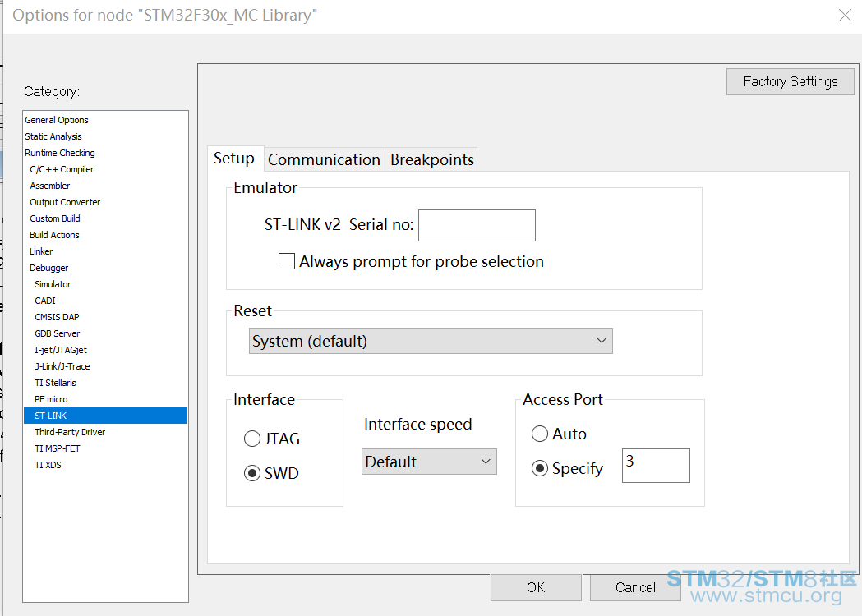Select PE micro in category list
862x616 pixels.
pyautogui.click(x=105, y=399)
